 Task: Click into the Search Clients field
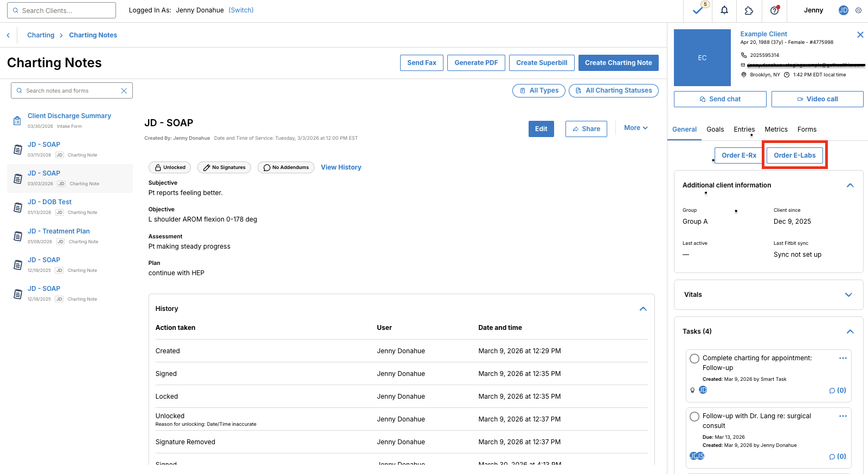(x=62, y=10)
